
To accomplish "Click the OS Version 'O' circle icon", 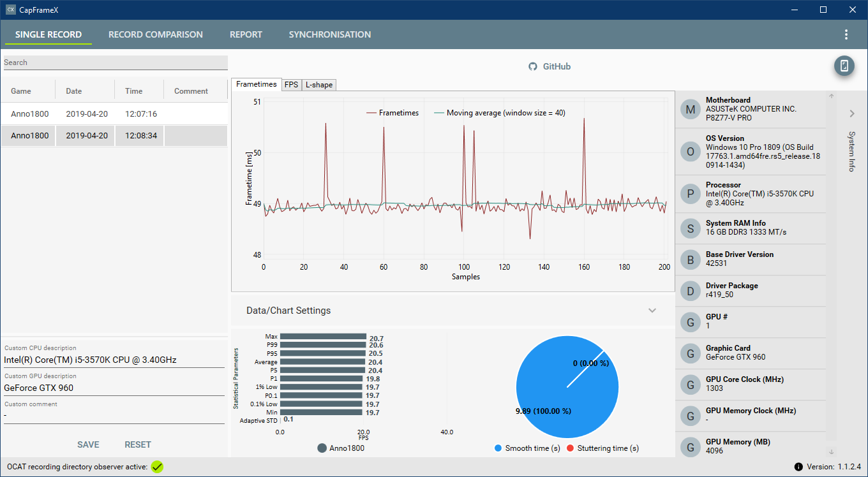I will pos(691,152).
